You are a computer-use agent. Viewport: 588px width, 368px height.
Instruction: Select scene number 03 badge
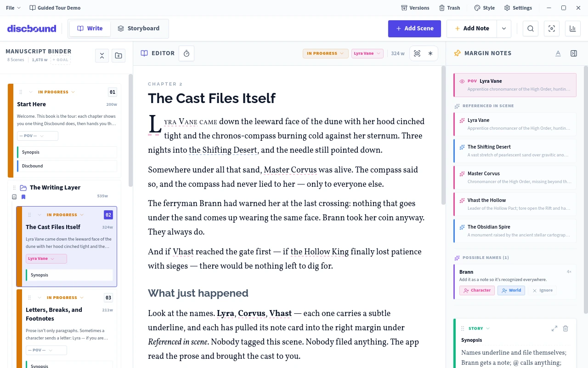pos(108,298)
